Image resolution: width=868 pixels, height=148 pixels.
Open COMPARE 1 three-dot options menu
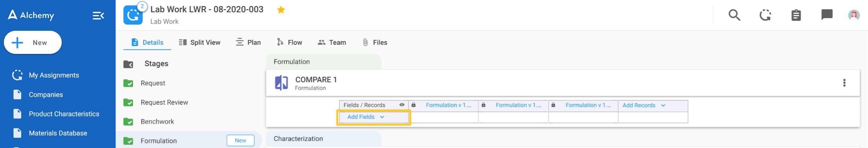[x=844, y=83]
